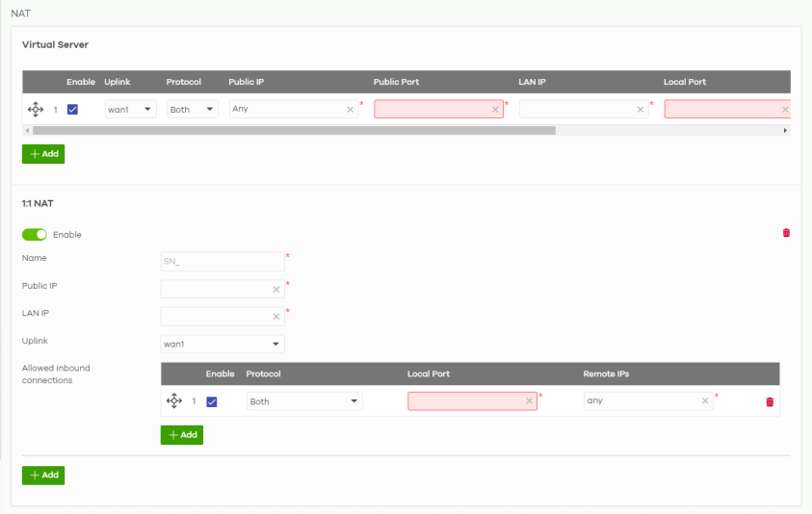Clear the Virtual Server Public IP field
Screen dimensions: 812x514
(x=351, y=110)
